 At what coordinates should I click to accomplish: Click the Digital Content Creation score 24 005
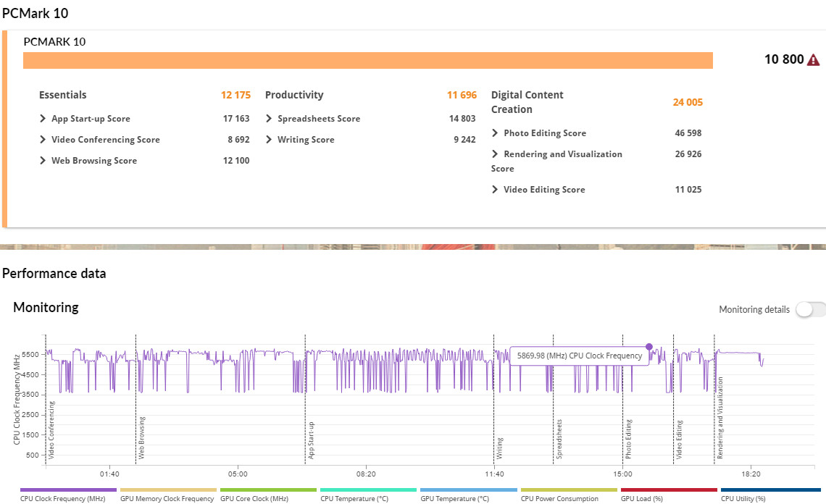[688, 103]
